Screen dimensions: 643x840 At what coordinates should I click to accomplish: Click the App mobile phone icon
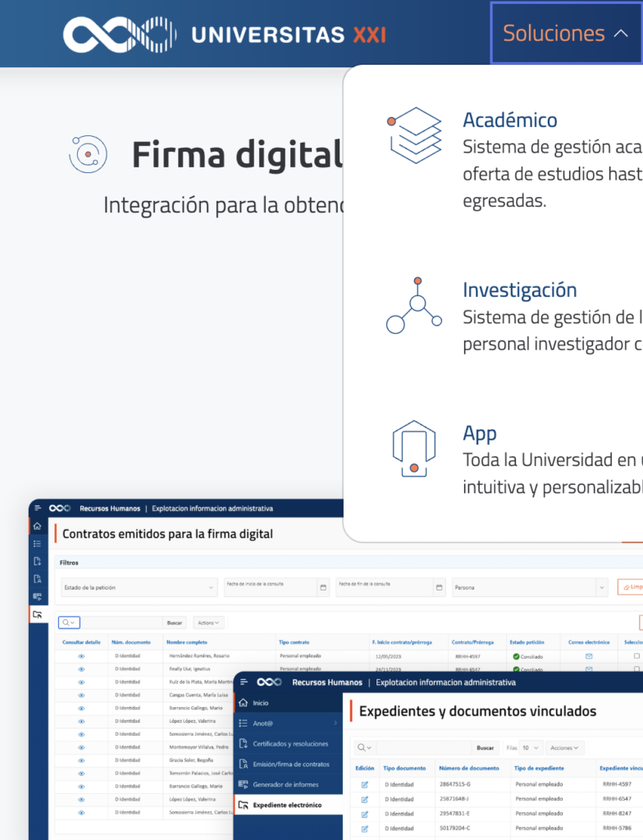413,449
